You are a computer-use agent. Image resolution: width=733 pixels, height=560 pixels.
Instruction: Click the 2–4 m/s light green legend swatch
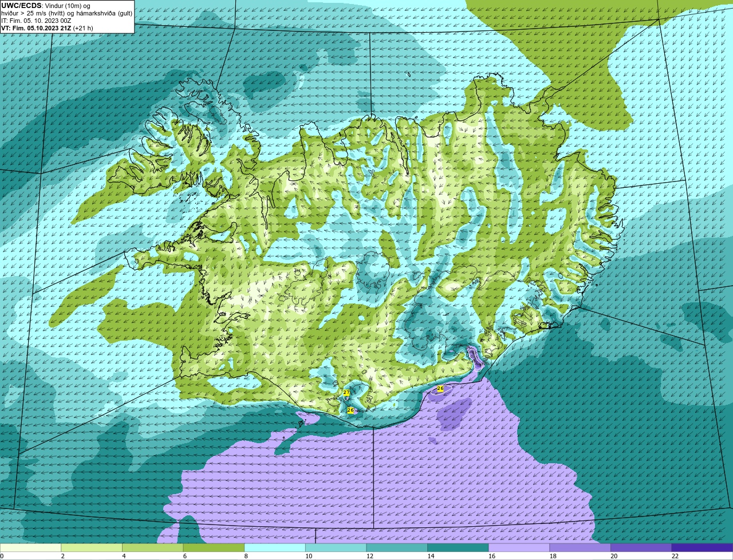click(x=92, y=547)
